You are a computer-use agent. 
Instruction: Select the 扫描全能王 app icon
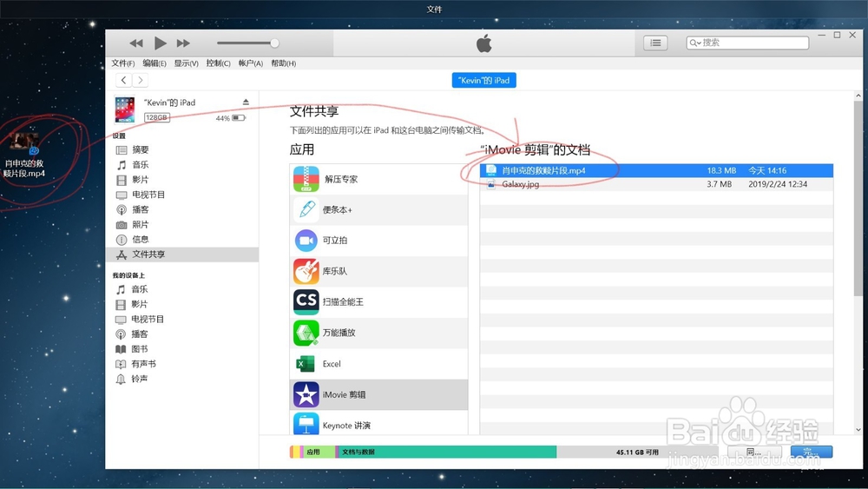click(306, 301)
